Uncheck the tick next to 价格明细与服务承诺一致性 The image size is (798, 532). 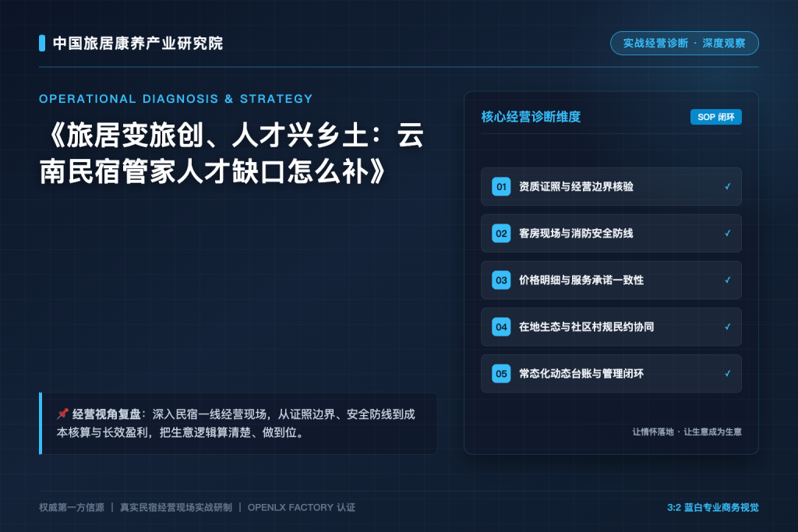tap(728, 280)
